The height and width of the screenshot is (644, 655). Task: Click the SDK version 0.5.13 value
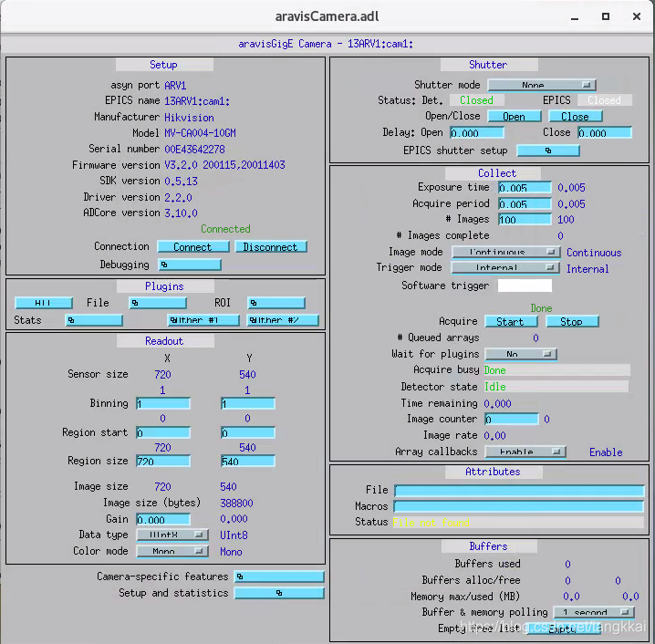point(181,182)
